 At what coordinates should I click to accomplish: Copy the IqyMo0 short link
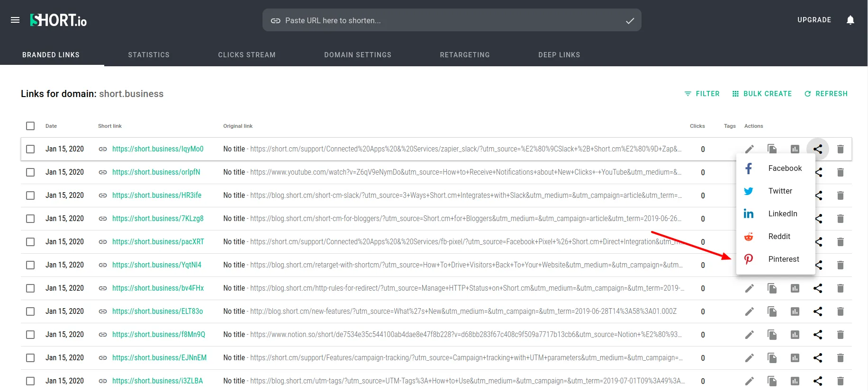772,149
